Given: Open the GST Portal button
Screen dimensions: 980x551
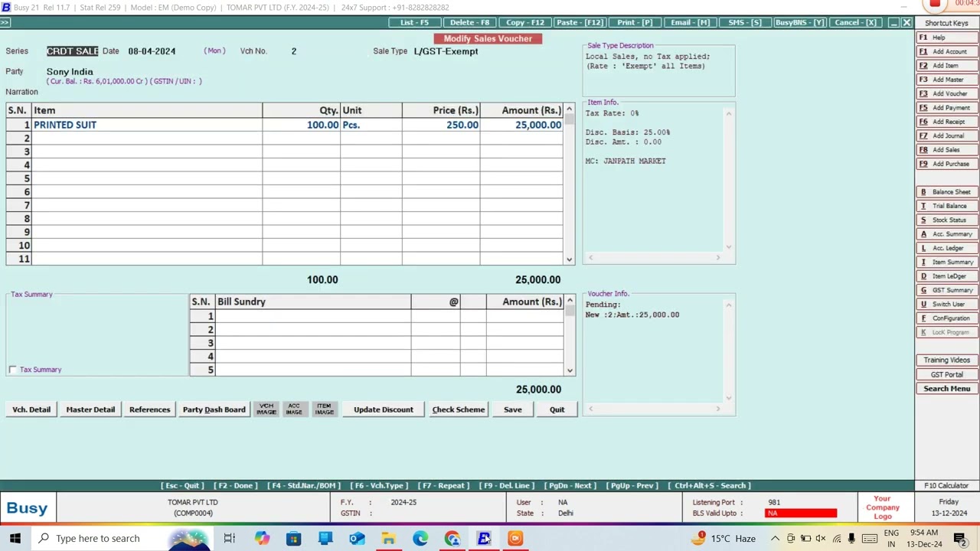Looking at the screenshot, I should tap(947, 374).
